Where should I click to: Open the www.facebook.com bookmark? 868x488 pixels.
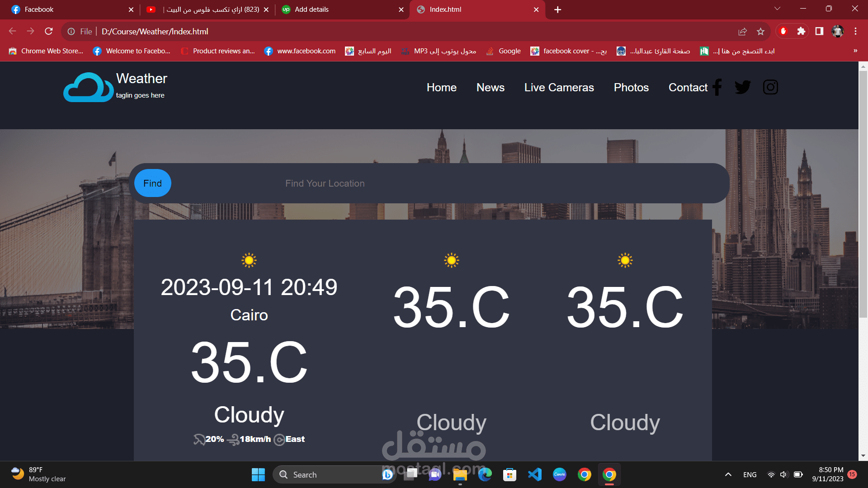300,51
